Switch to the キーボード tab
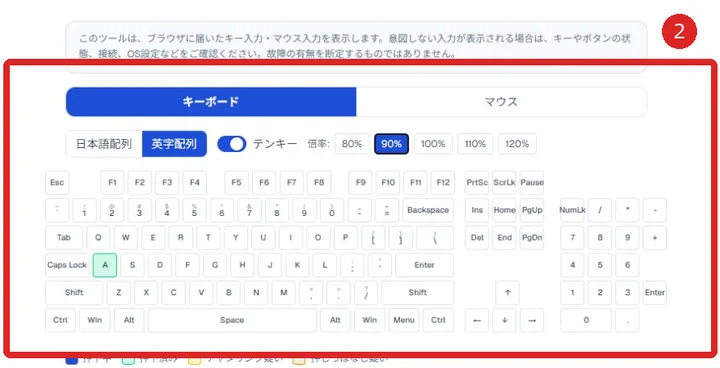This screenshot has width=720, height=368. coord(211,102)
